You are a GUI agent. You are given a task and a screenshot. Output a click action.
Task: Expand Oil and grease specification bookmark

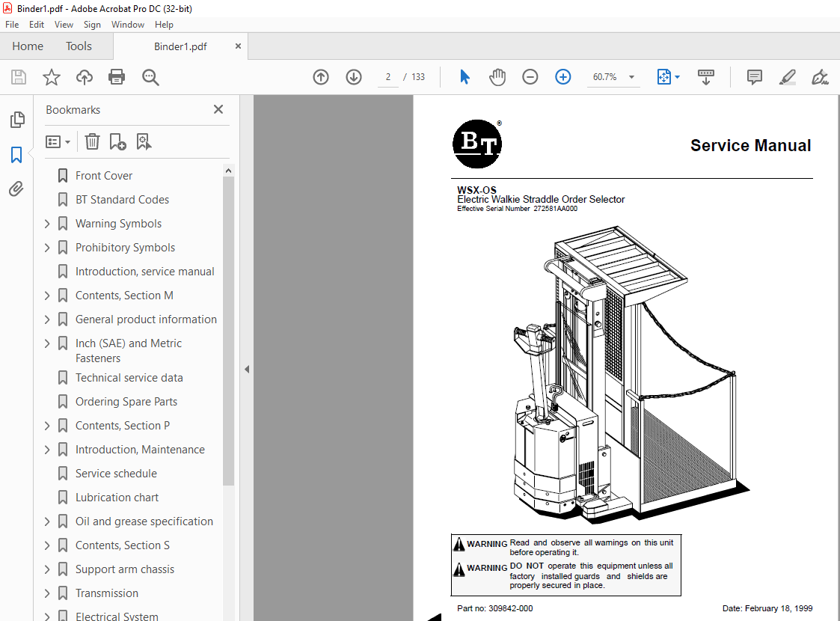pyautogui.click(x=47, y=521)
